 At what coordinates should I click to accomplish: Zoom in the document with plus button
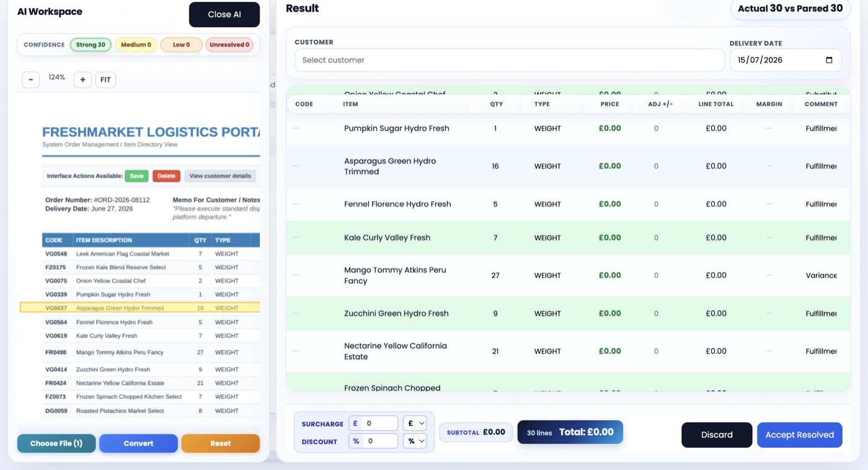(x=82, y=79)
